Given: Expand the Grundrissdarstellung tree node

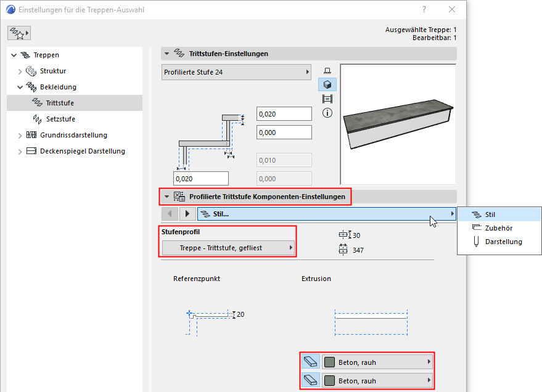Looking at the screenshot, I should coord(20,136).
